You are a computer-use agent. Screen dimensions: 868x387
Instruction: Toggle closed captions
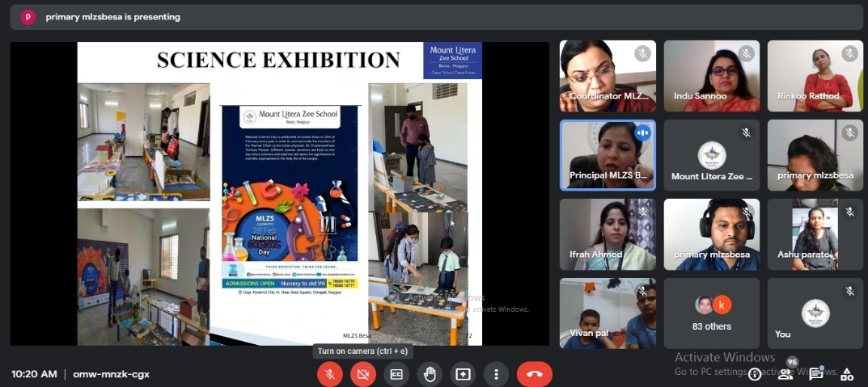[x=396, y=374]
